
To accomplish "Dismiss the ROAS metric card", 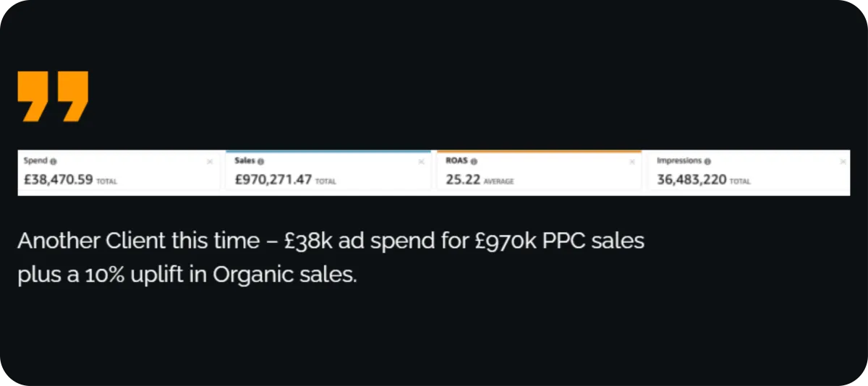I will coord(632,162).
